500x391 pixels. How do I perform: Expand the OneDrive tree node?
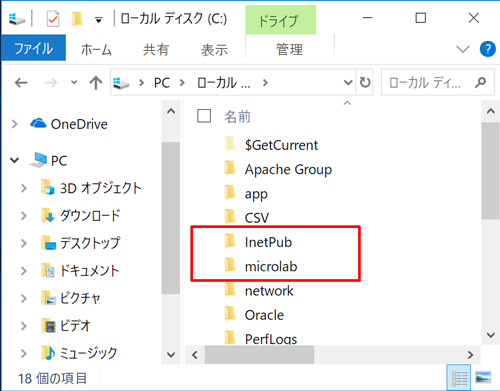coord(14,124)
